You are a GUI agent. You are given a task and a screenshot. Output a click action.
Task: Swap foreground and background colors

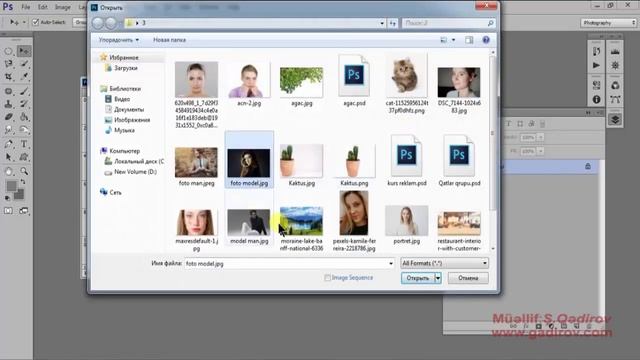point(23,182)
